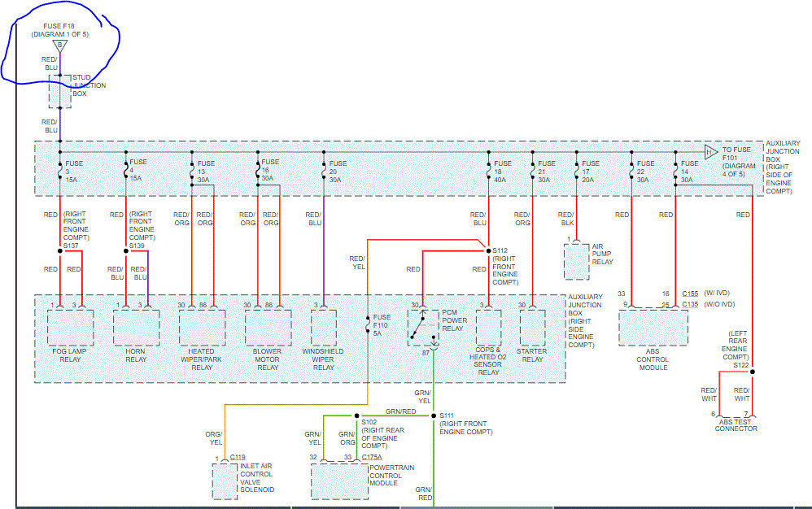Select the "STUD JUNCTION BOX" label
The width and height of the screenshot is (812, 509).
pyautogui.click(x=89, y=85)
